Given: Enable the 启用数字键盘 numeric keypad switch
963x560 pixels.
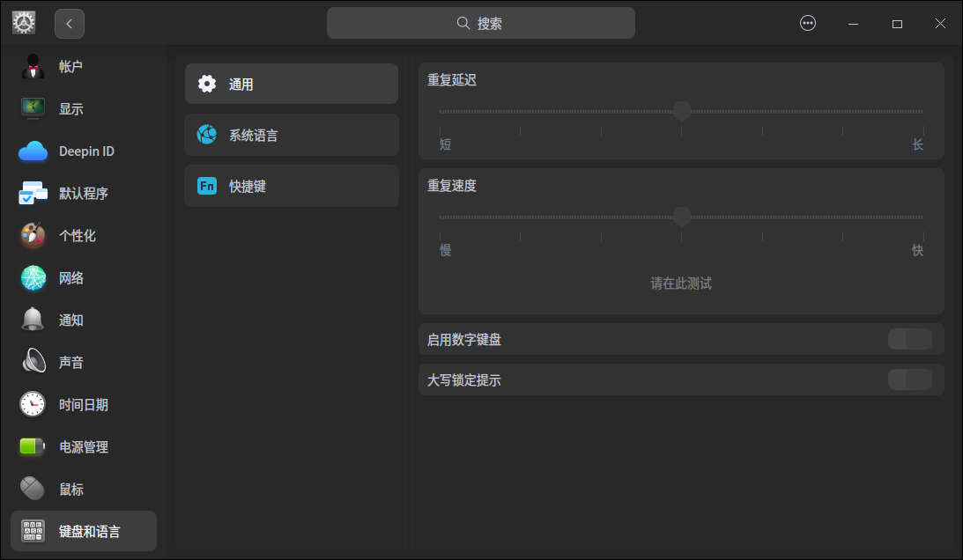Looking at the screenshot, I should (909, 338).
